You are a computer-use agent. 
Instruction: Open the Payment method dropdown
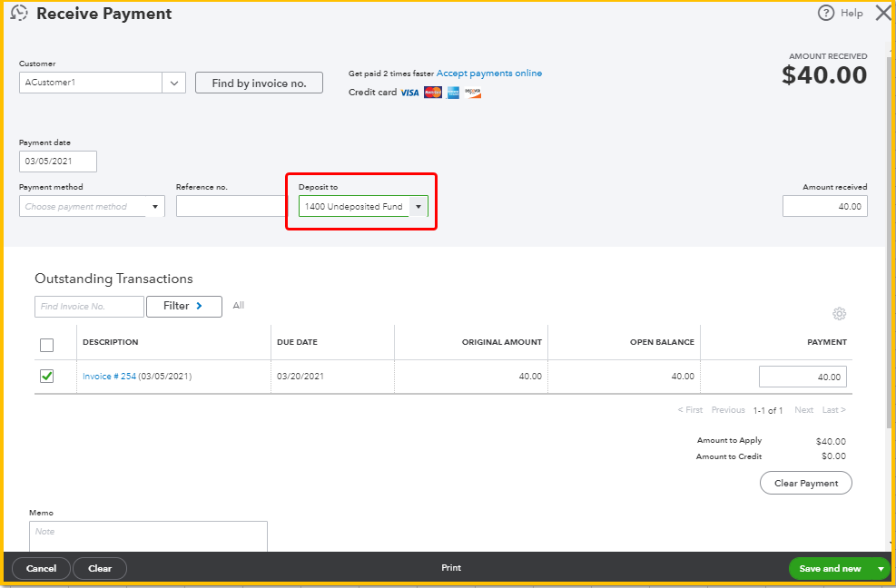155,206
